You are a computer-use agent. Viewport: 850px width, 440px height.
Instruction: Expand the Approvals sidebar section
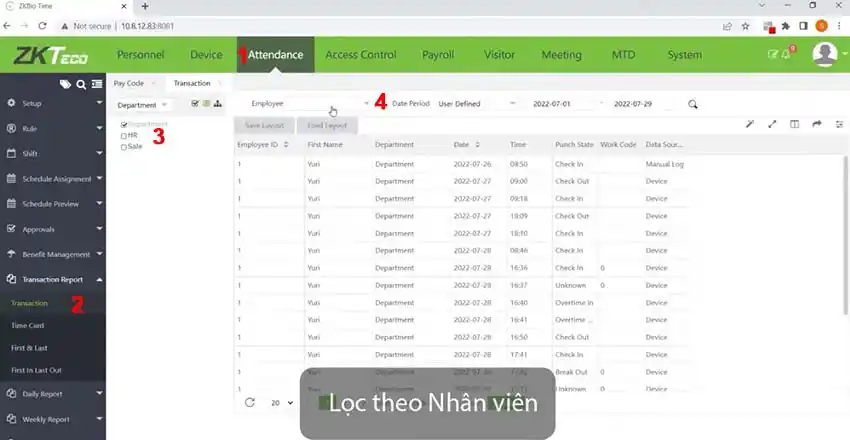[x=53, y=229]
